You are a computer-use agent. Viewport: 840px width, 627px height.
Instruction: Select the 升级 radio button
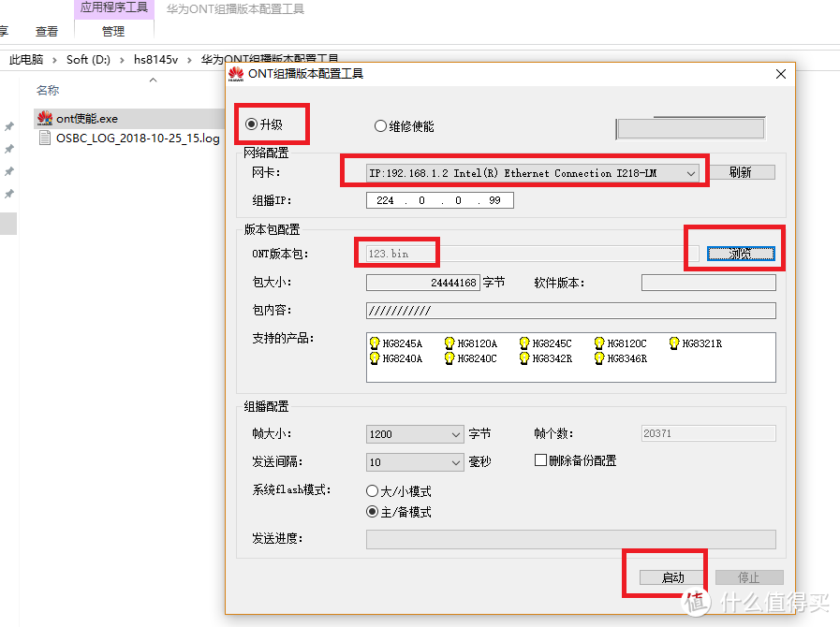point(251,124)
